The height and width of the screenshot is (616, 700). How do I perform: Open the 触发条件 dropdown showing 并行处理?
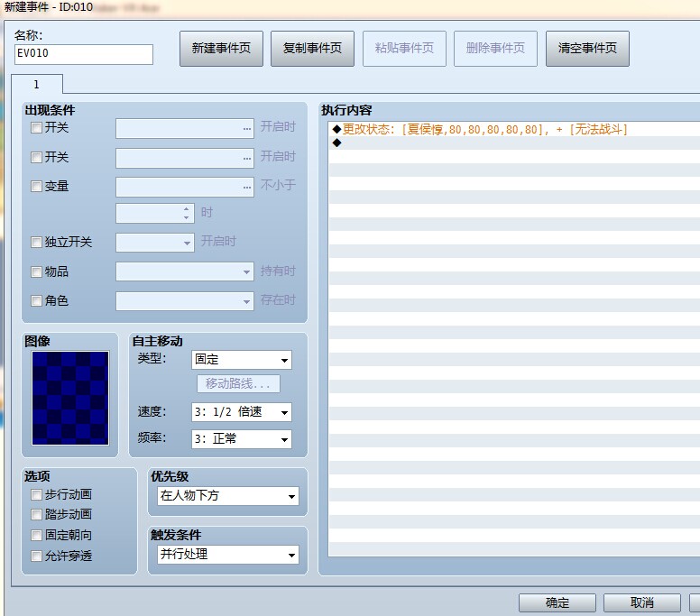tap(228, 555)
